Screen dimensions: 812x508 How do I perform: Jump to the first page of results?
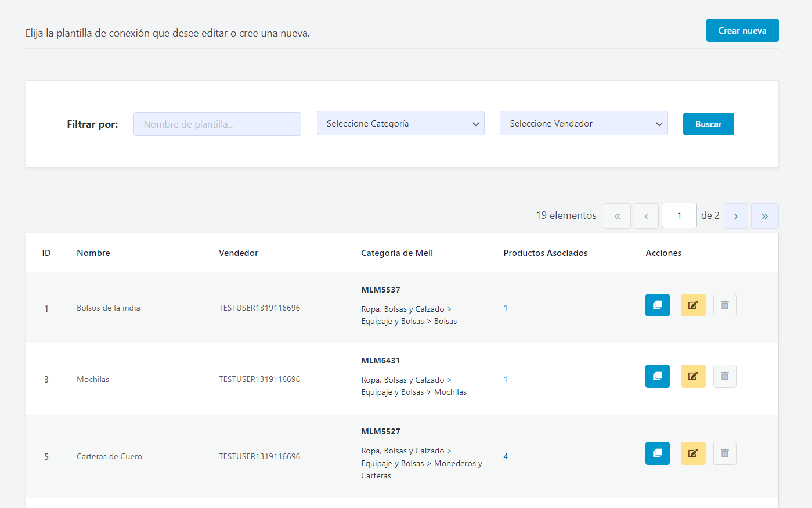coord(617,216)
